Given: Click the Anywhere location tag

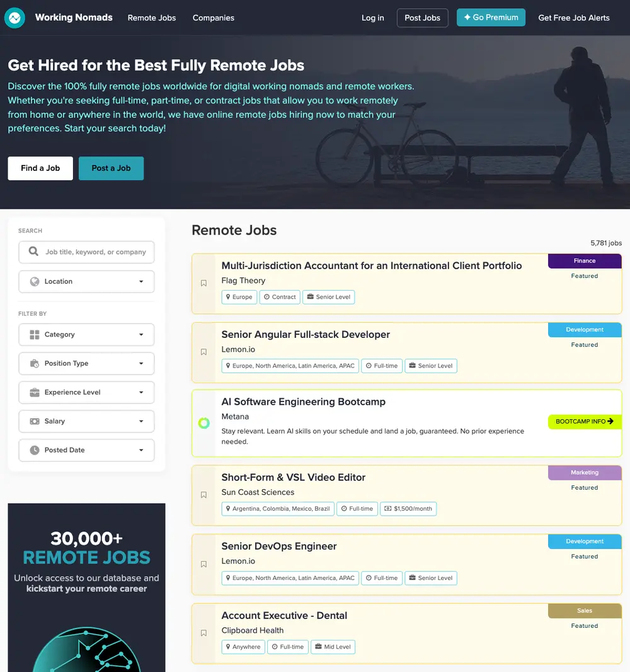Looking at the screenshot, I should (x=243, y=647).
